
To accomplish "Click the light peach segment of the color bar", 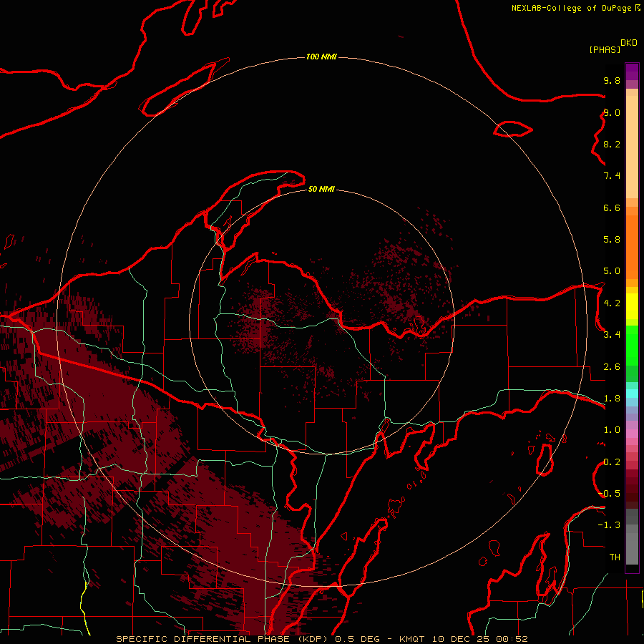I will (x=632, y=147).
